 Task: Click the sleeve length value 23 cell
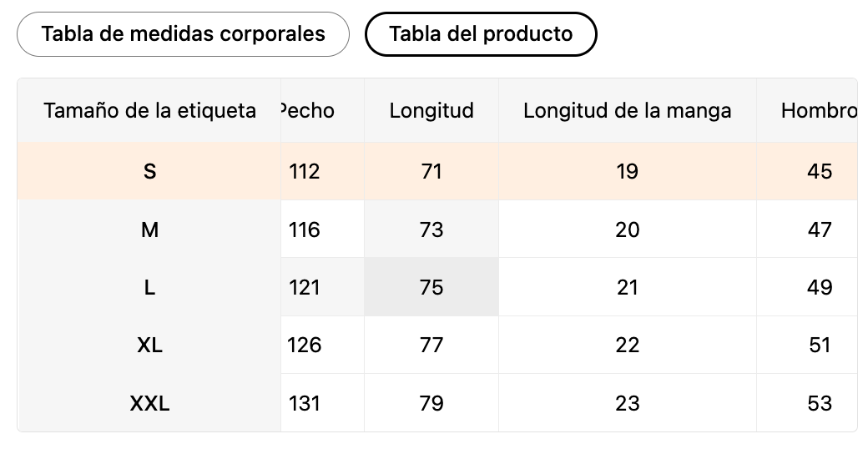[x=627, y=404]
